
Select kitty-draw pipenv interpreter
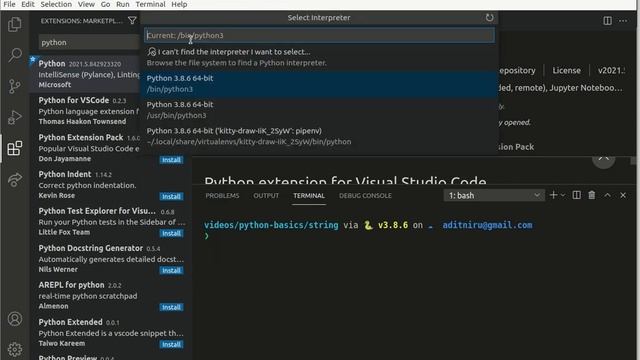(319, 136)
